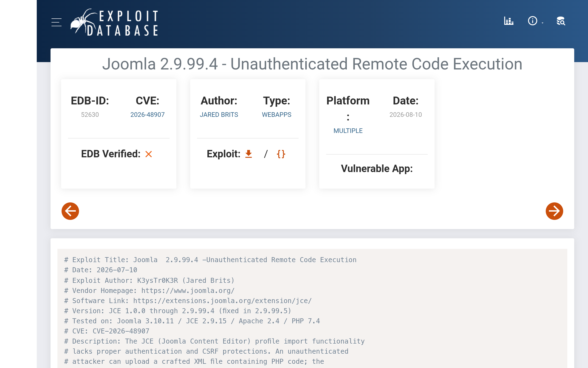Screen dimensions: 588x368
Task: Open the database search icon
Action: point(561,21)
